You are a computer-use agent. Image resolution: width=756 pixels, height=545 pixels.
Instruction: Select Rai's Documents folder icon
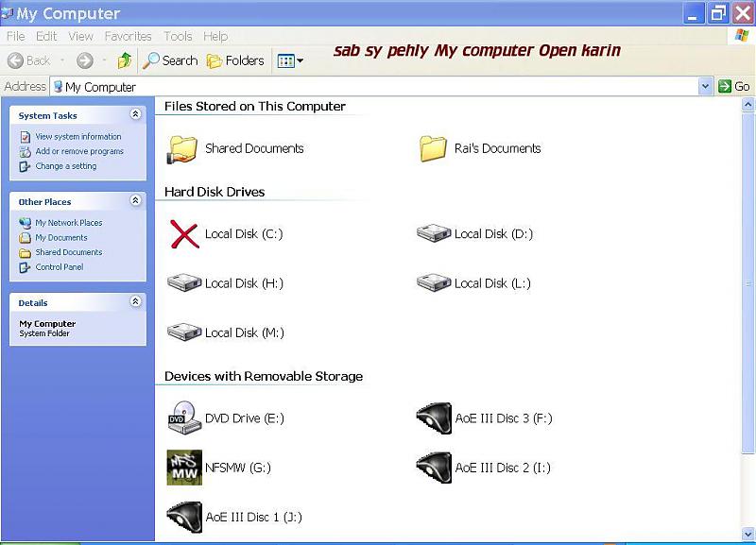click(433, 148)
